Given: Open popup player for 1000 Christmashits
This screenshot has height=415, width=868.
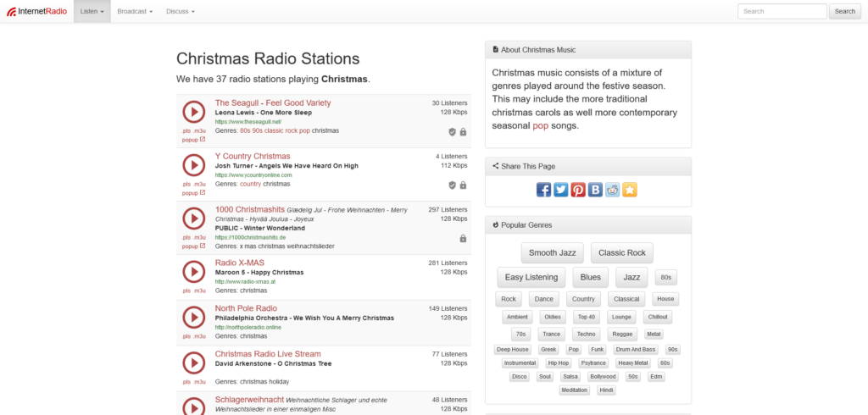Looking at the screenshot, I should click(x=194, y=246).
